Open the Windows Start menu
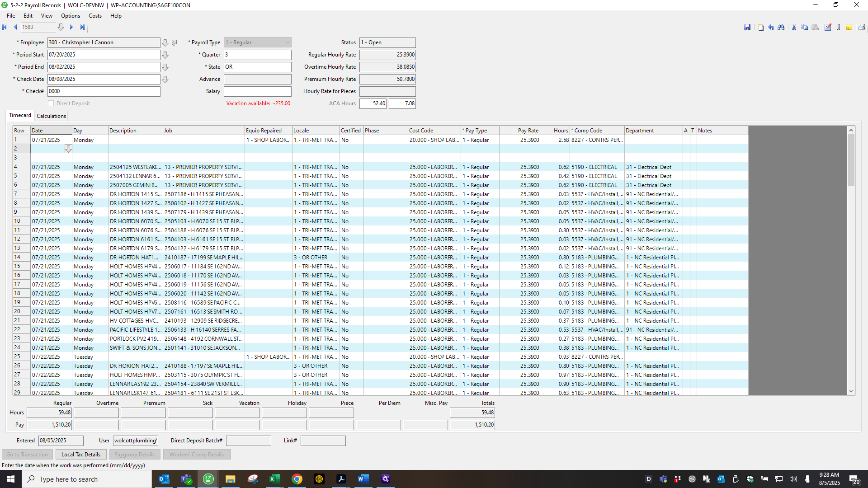This screenshot has width=868, height=488. (11, 479)
